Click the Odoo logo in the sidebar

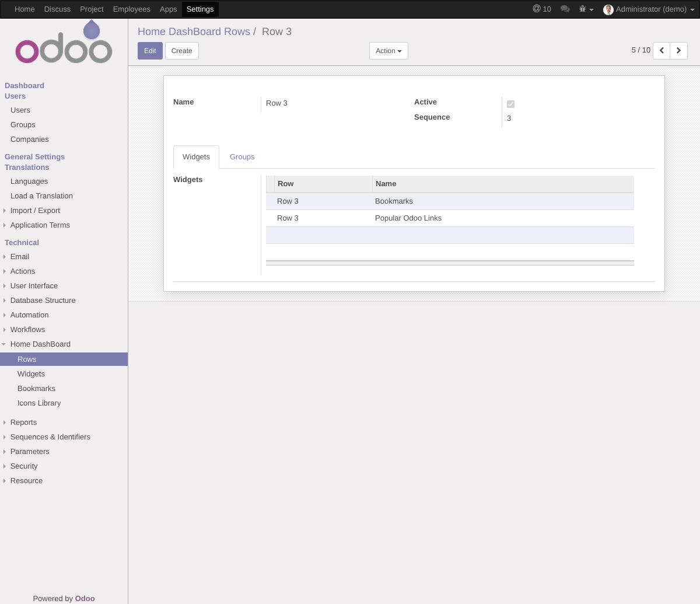64,41
